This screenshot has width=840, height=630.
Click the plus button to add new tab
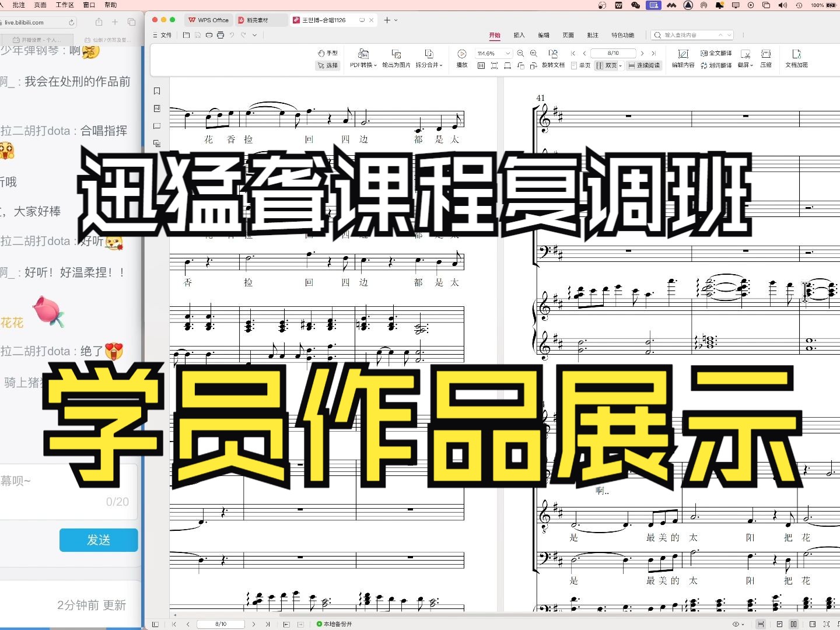[387, 20]
